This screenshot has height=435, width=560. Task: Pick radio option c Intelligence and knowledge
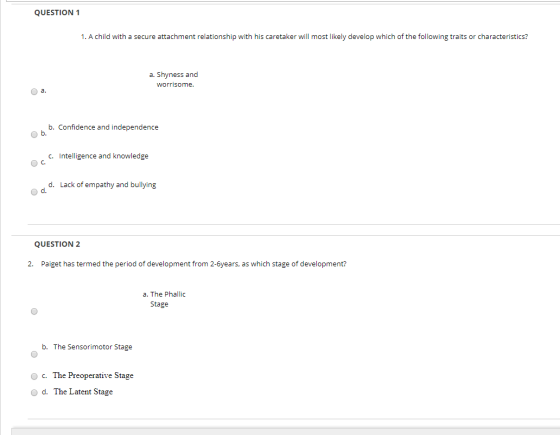tap(34, 163)
